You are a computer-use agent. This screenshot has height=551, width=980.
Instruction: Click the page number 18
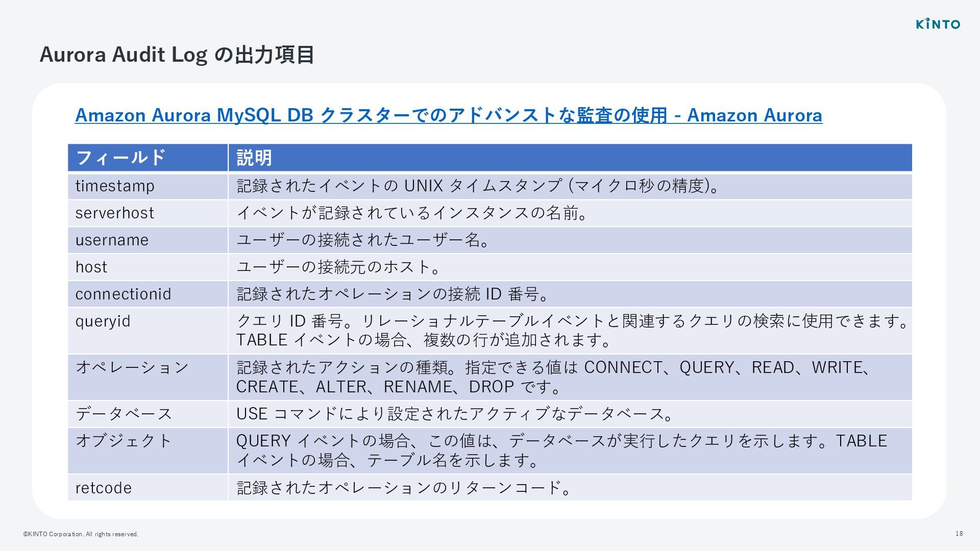959,534
